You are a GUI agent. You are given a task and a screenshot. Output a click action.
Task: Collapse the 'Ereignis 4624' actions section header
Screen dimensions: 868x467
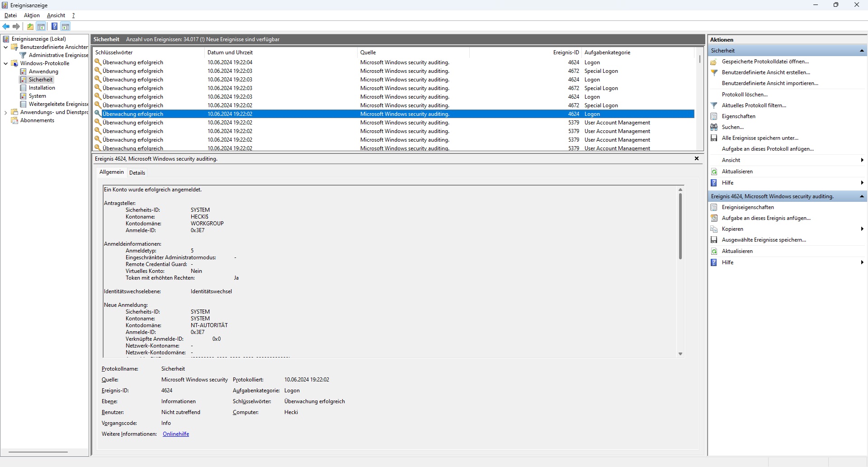coord(862,196)
